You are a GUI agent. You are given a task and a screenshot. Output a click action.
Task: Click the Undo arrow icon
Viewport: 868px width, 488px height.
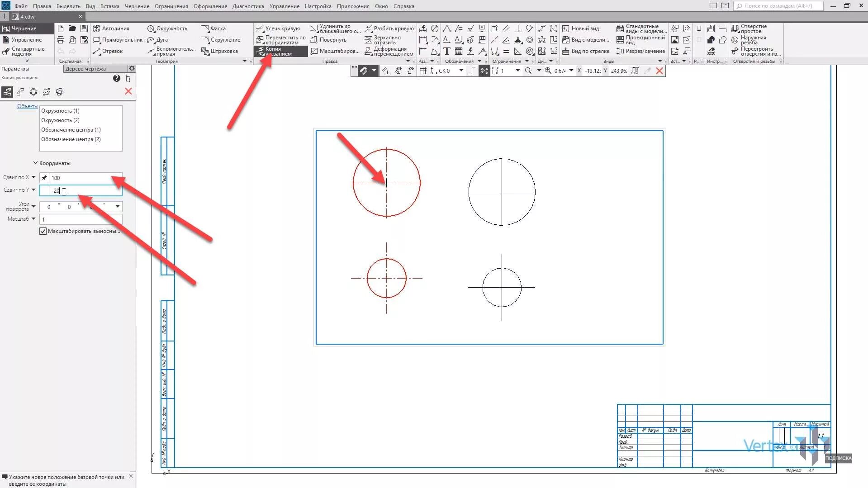coord(61,51)
